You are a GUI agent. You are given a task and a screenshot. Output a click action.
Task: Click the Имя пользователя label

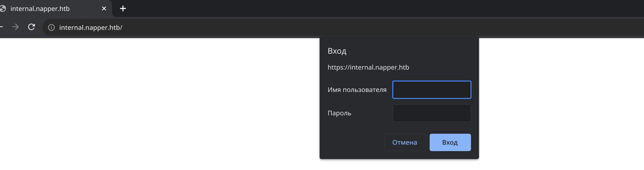coord(357,90)
